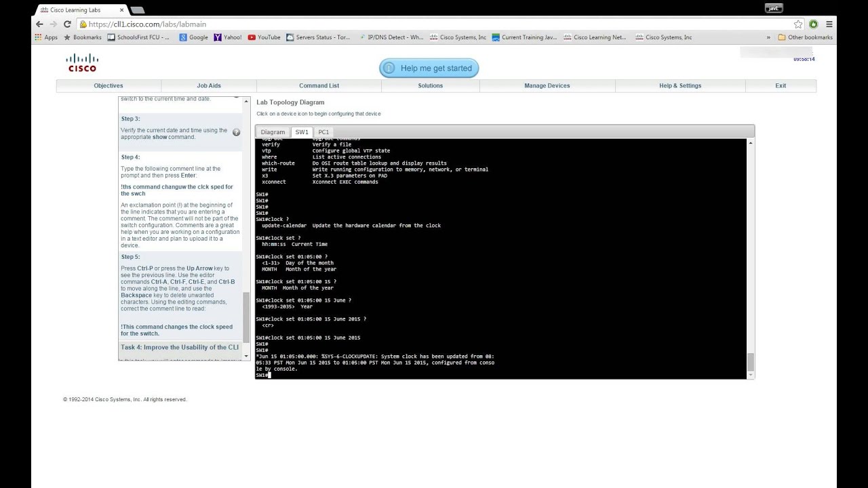
Task: Click the info icon in Help me get started
Action: 389,68
